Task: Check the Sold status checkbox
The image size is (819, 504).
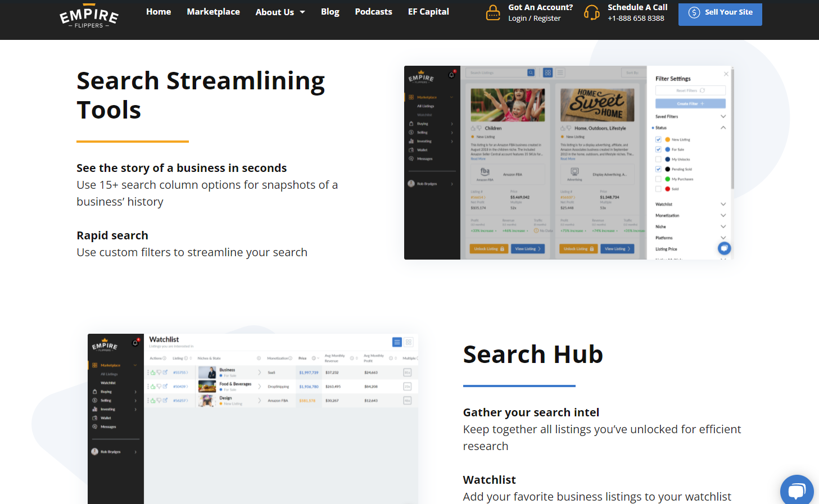Action: tap(658, 189)
